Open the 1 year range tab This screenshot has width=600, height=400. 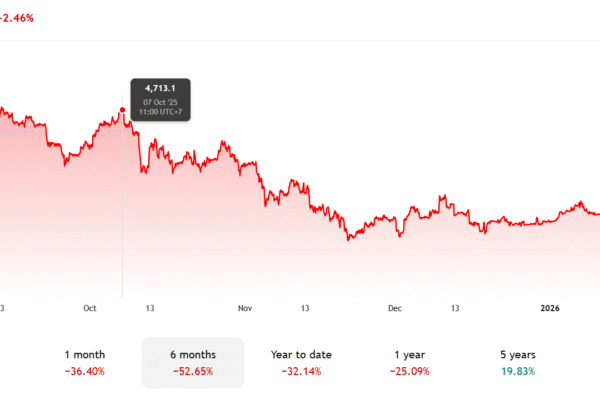pos(409,362)
